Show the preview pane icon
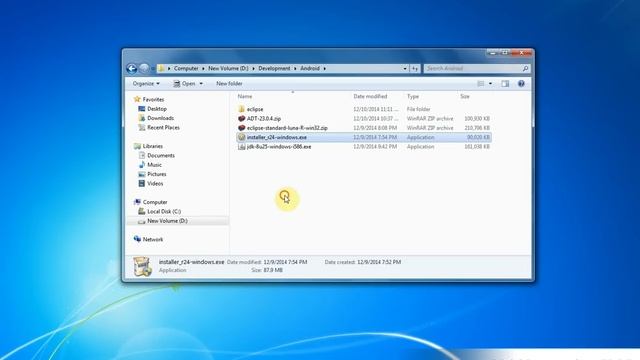 click(505, 84)
